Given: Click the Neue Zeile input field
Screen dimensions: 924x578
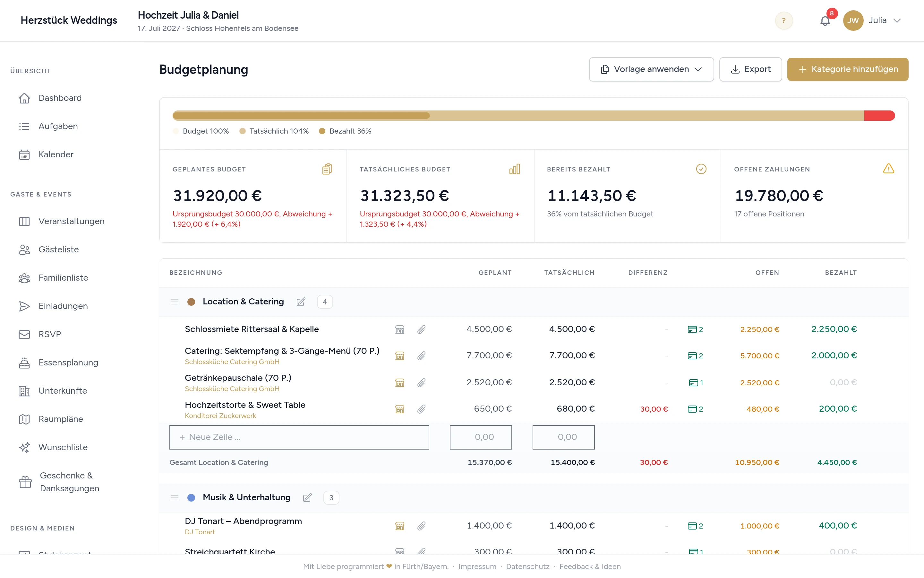Looking at the screenshot, I should [299, 437].
